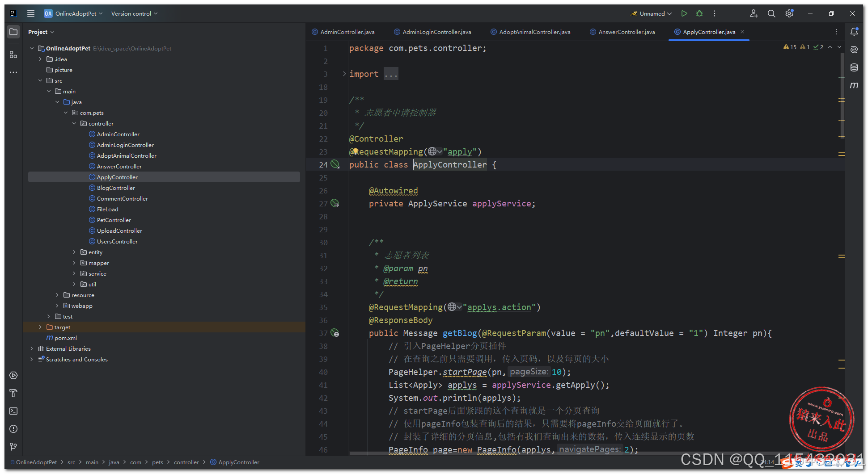Select Scratches and Consoles node

coord(76,359)
